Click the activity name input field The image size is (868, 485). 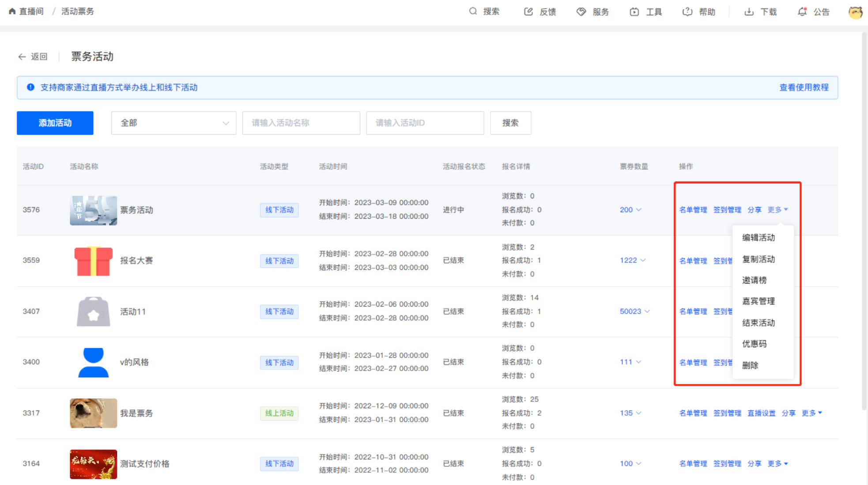tap(301, 123)
